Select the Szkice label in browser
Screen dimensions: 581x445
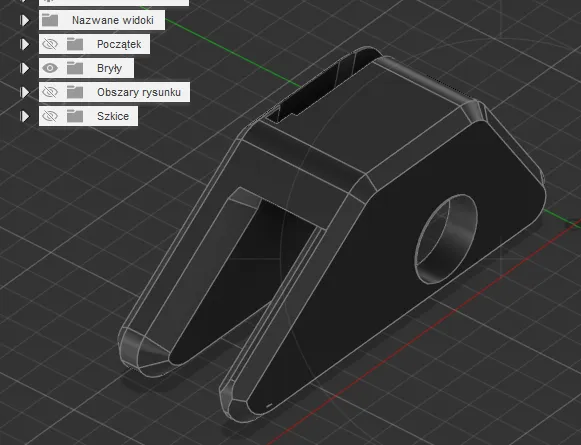pyautogui.click(x=113, y=116)
